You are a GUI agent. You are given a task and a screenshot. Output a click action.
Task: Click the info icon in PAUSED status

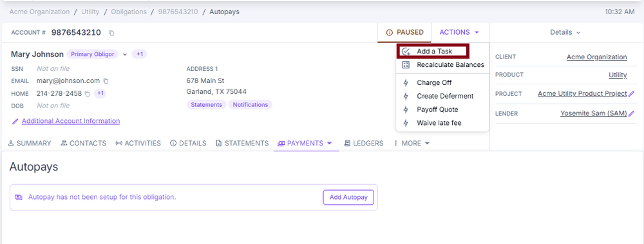click(390, 32)
